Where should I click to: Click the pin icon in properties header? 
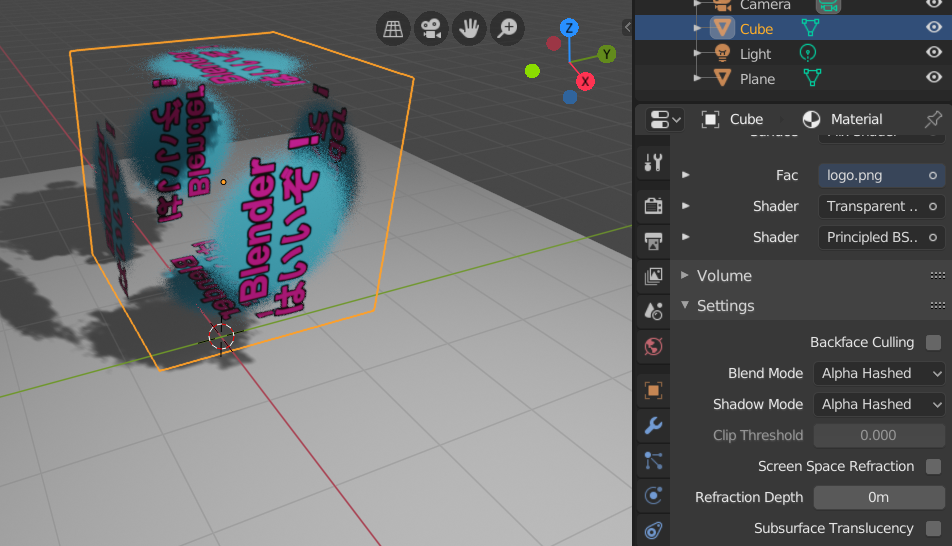[933, 119]
